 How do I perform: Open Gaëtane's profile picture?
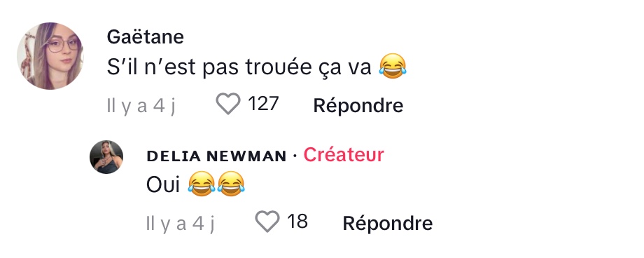click(x=50, y=56)
